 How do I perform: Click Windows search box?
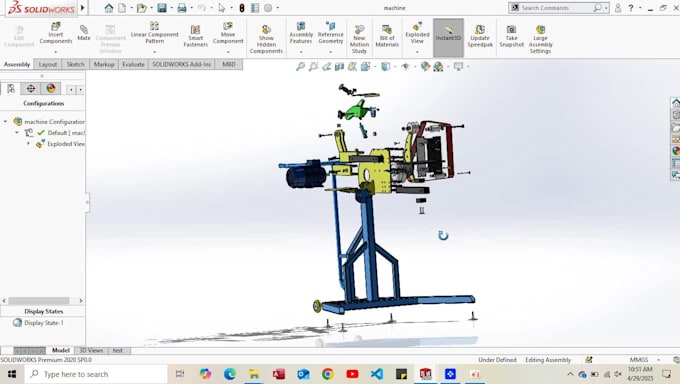coord(96,374)
